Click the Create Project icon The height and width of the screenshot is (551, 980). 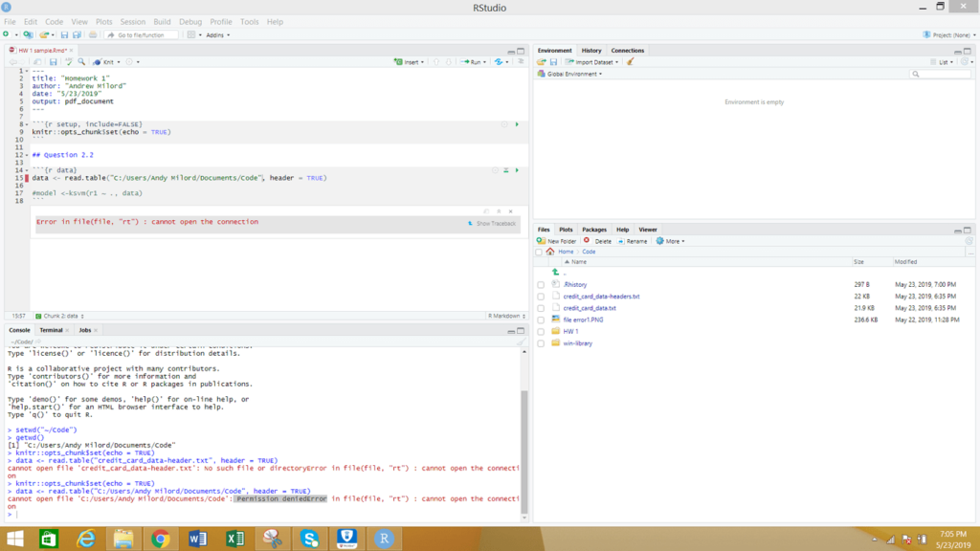coord(28,35)
